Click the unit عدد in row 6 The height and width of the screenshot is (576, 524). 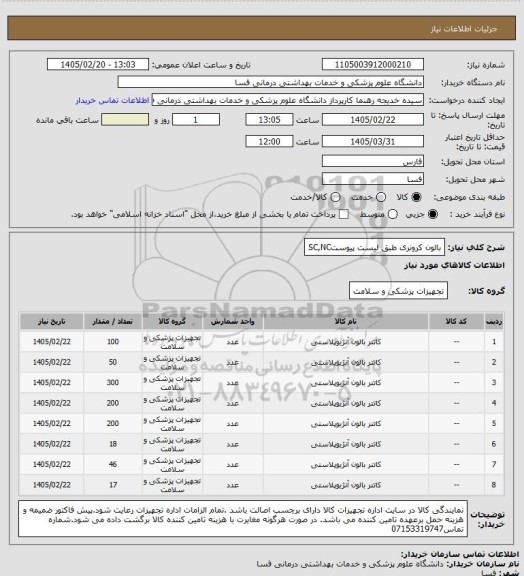[233, 444]
